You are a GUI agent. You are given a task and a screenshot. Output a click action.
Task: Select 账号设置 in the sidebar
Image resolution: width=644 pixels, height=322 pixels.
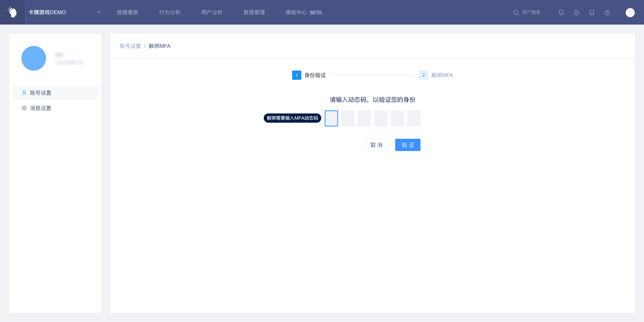(x=40, y=93)
